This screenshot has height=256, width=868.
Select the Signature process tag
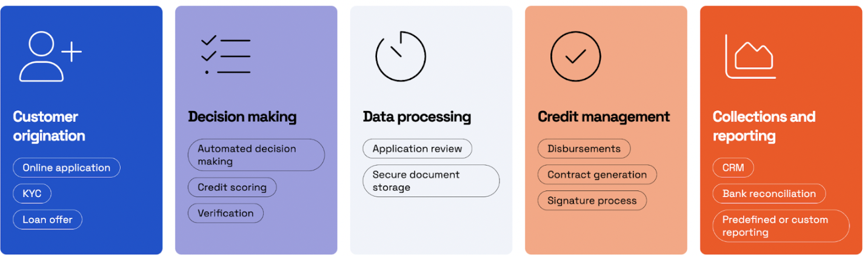pos(592,201)
